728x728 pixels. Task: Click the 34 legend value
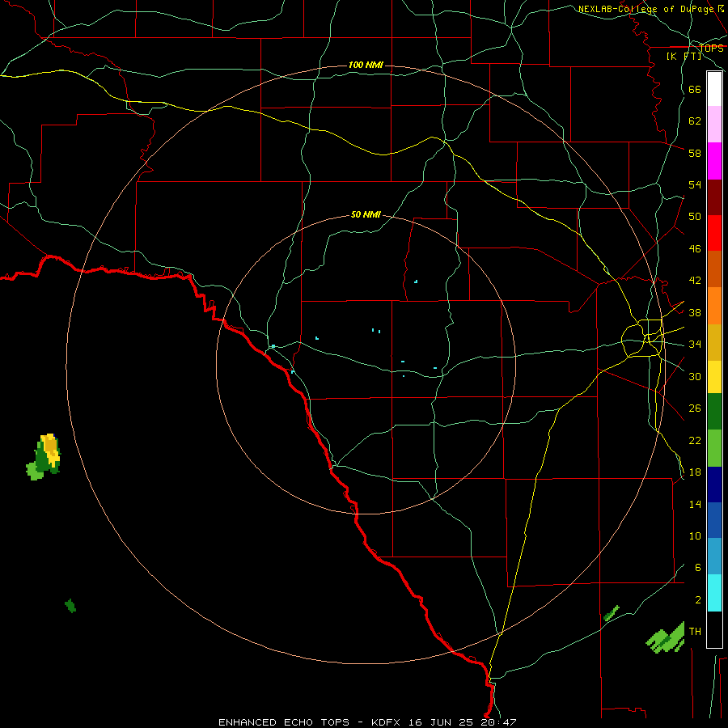point(695,345)
